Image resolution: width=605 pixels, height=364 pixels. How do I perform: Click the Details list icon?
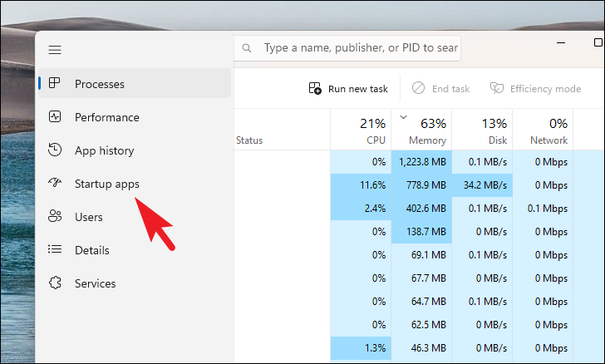click(54, 249)
